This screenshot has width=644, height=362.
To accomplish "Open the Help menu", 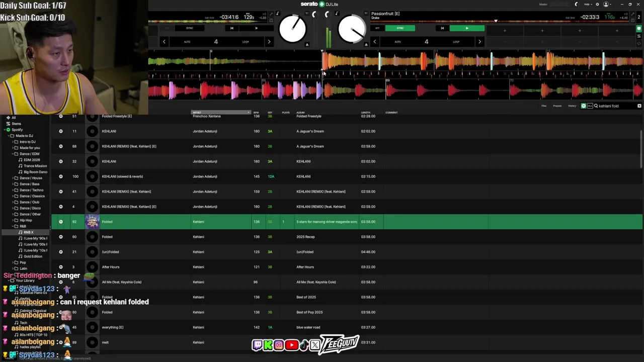I will 587,4.
